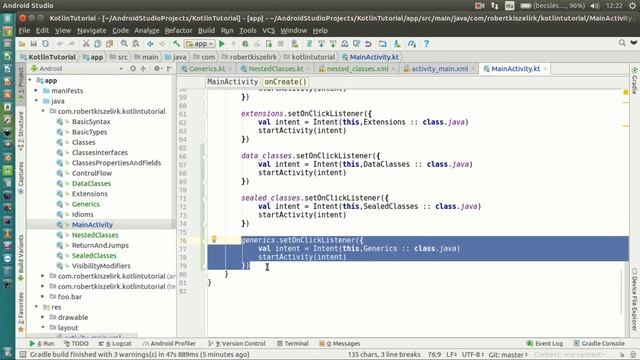
Task: Close the MainActivity.kt tab
Action: coord(545,69)
